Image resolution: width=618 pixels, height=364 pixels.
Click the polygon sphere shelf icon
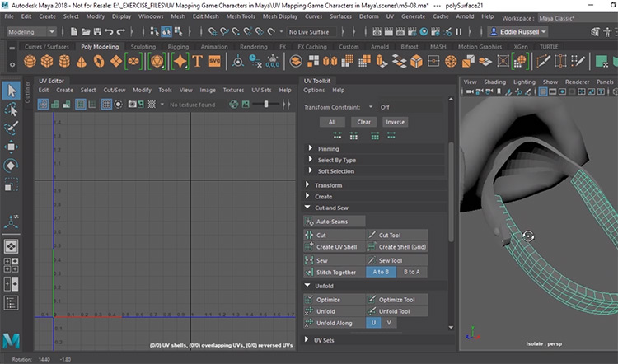pos(30,61)
